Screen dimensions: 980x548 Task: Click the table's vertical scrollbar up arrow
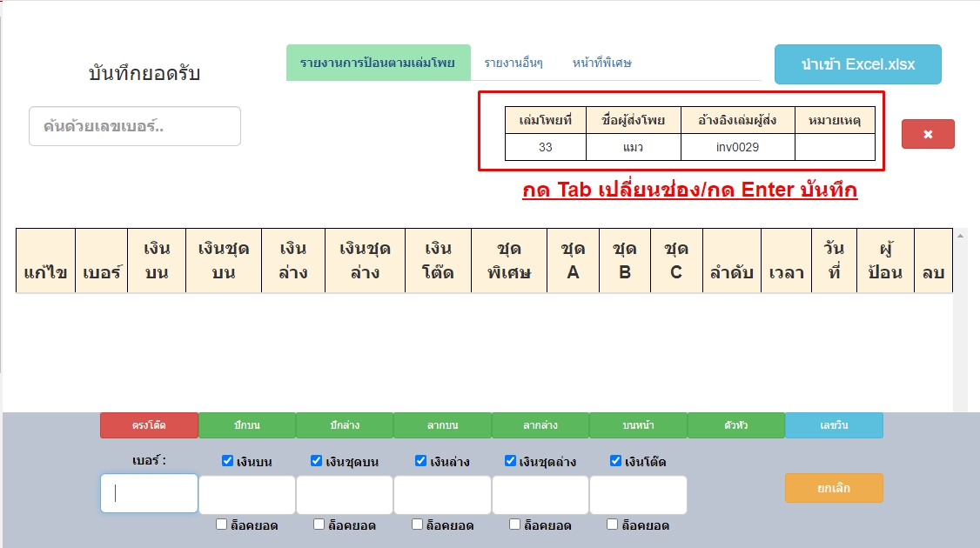tap(961, 235)
